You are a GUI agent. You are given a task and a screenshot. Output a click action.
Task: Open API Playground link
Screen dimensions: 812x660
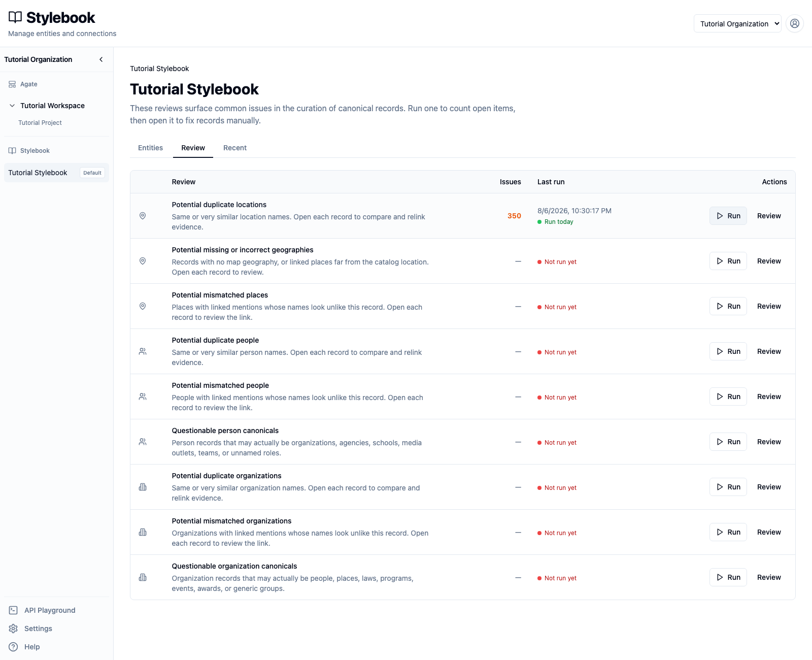[x=50, y=610]
